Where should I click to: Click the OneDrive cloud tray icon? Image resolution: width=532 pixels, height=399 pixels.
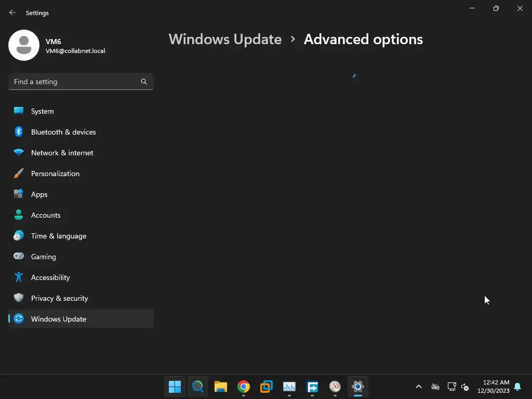pos(435,387)
